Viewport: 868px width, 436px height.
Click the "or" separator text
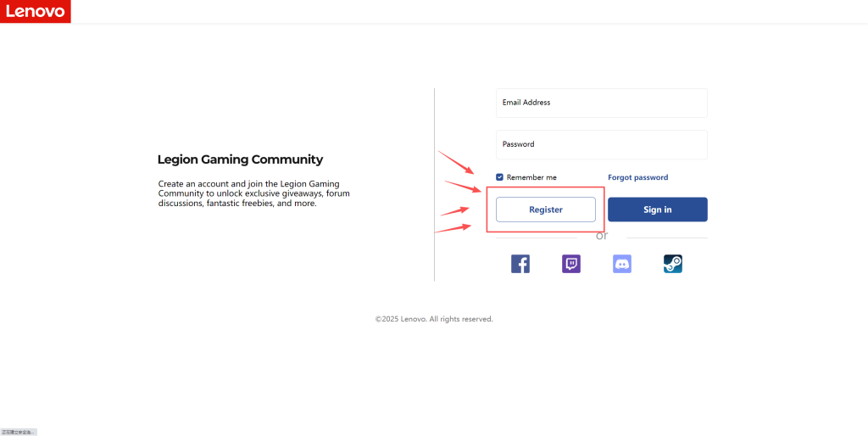[602, 236]
